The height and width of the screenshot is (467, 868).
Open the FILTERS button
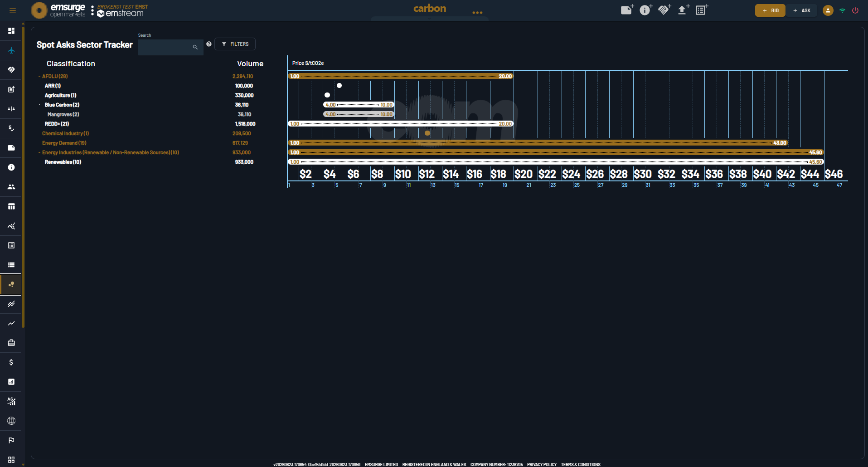pyautogui.click(x=235, y=44)
